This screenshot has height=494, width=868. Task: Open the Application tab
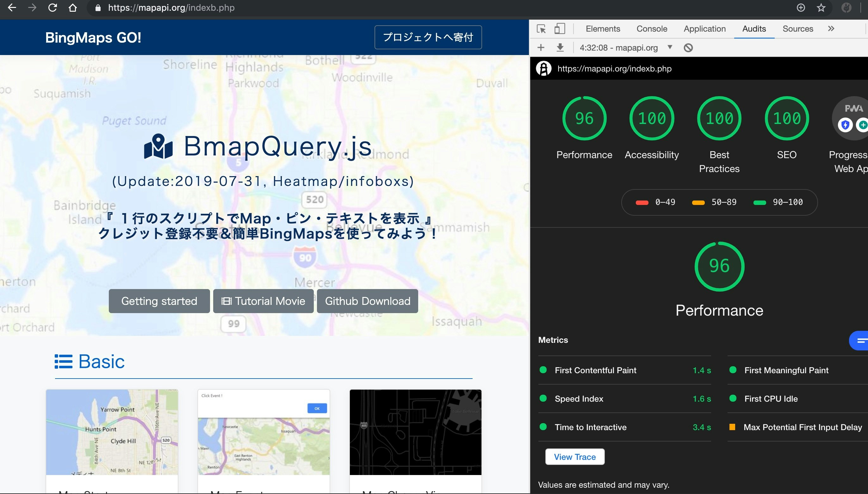click(705, 29)
